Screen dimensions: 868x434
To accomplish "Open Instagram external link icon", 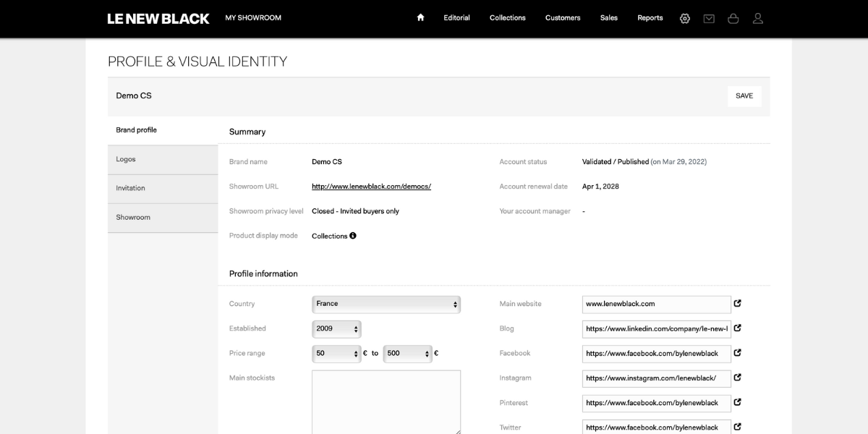I will point(737,378).
